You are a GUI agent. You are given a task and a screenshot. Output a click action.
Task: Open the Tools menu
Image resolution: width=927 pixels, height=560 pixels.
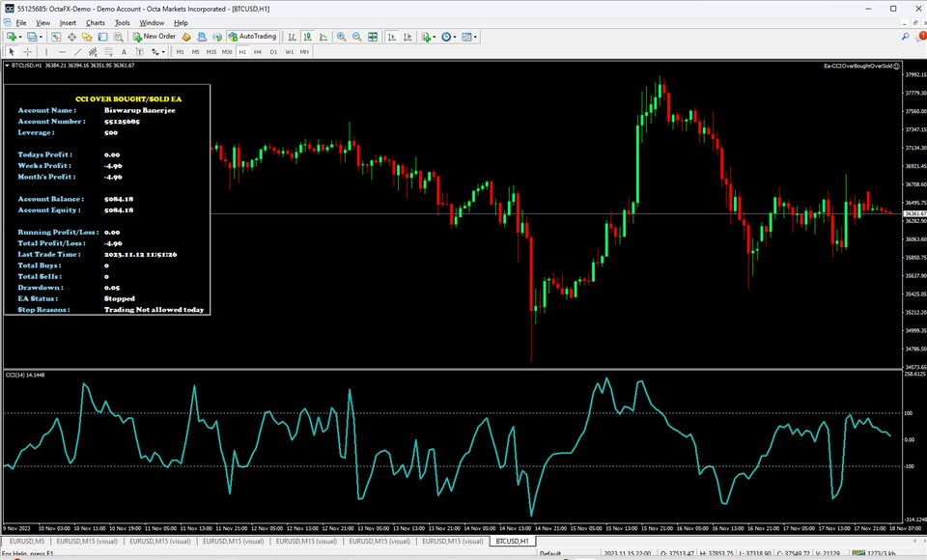[x=123, y=23]
